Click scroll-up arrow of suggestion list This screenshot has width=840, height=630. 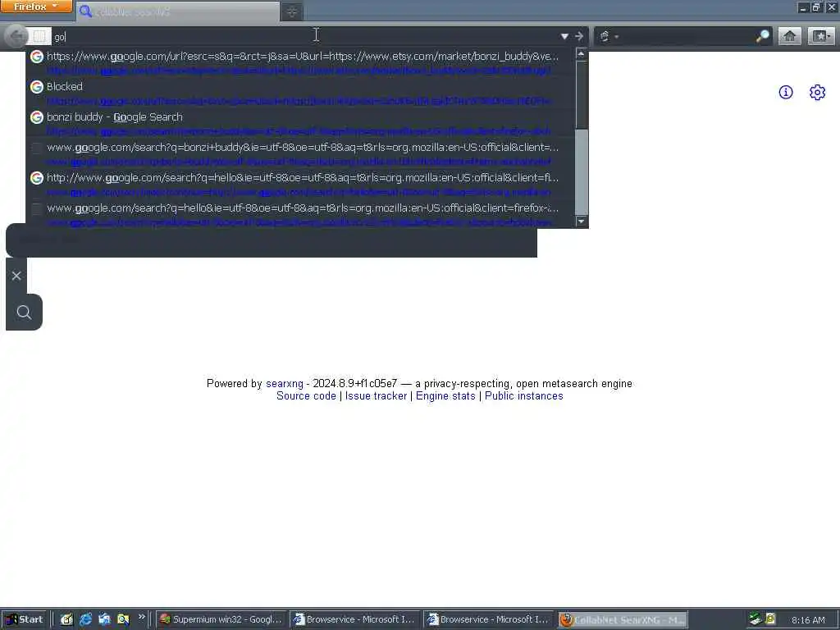point(582,53)
